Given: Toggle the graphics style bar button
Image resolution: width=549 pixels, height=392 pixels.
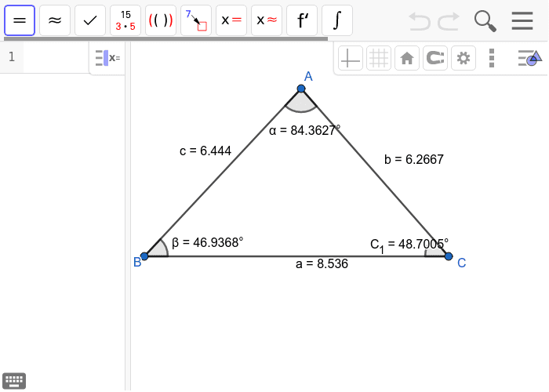Looking at the screenshot, I should tap(529, 58).
